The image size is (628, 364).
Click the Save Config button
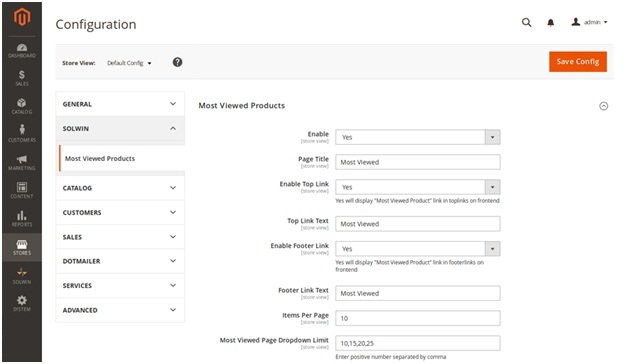click(x=578, y=62)
